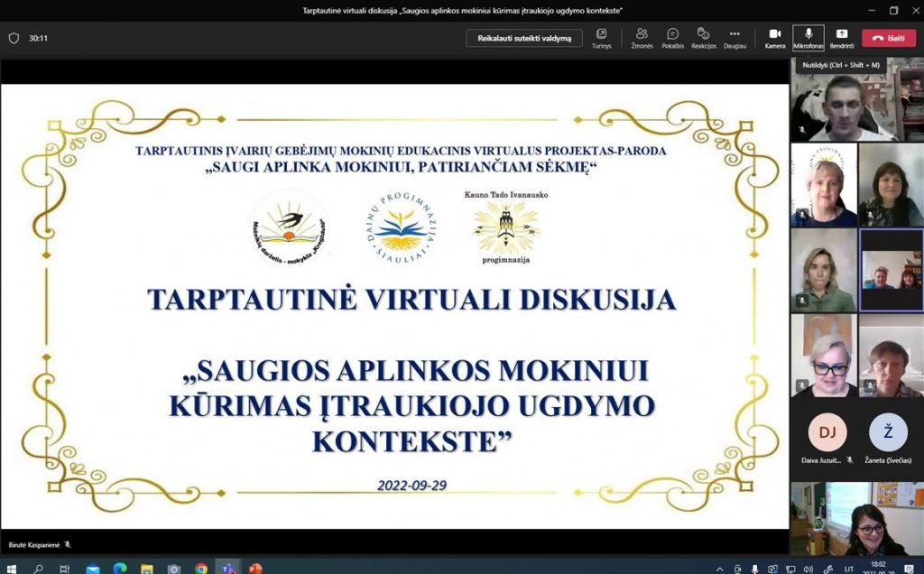Click the Kauno Tado Ivanausko progimnazija logo
The width and height of the screenshot is (924, 574).
(x=506, y=227)
